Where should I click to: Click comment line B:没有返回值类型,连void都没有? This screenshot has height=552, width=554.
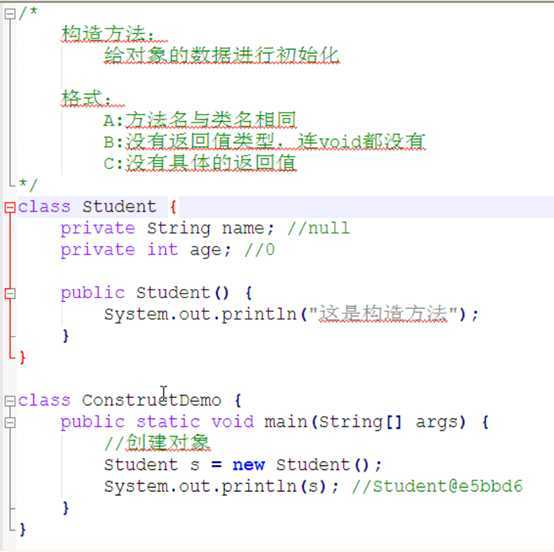[265, 141]
